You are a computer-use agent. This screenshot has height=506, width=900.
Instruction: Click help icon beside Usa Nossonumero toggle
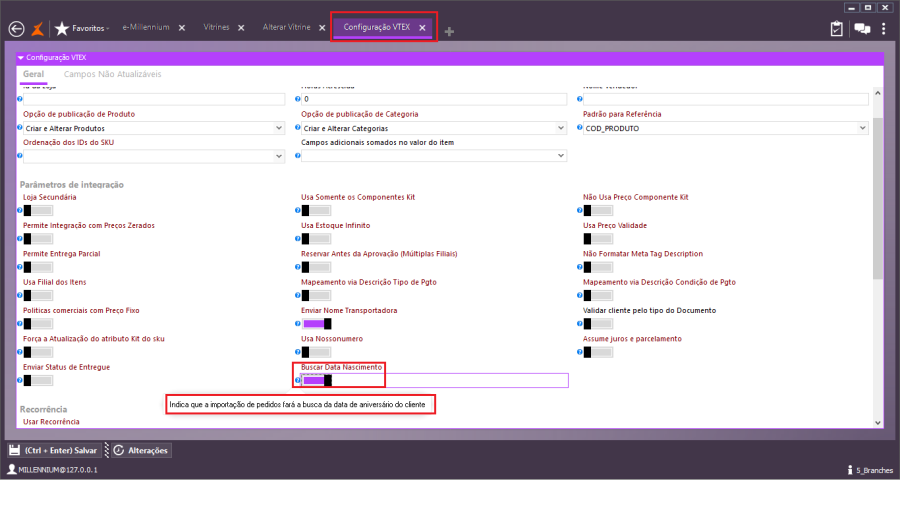(x=298, y=352)
